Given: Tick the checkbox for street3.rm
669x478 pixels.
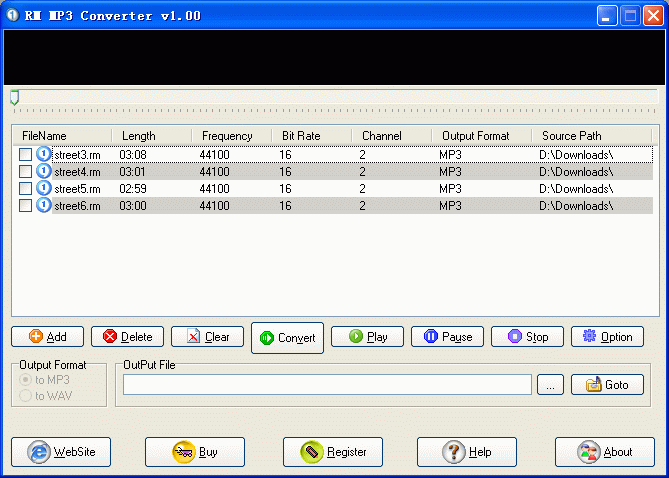Looking at the screenshot, I should [x=25, y=154].
